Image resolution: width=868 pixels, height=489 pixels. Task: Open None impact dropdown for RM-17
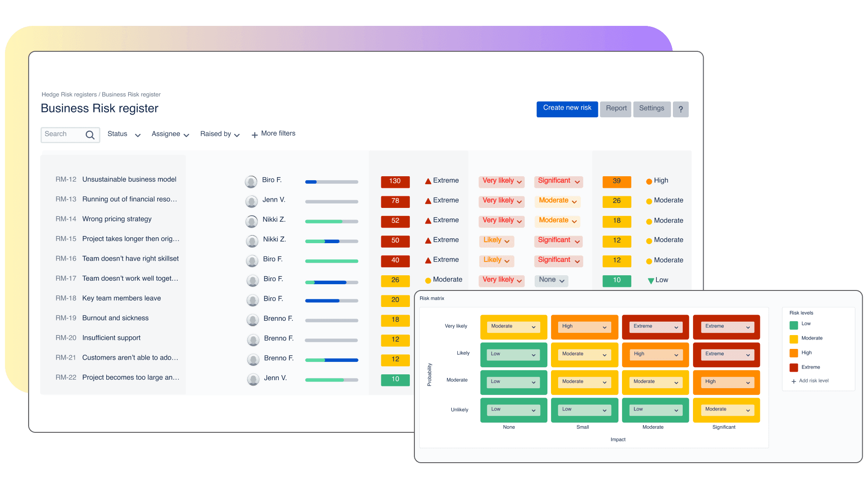[x=551, y=281]
